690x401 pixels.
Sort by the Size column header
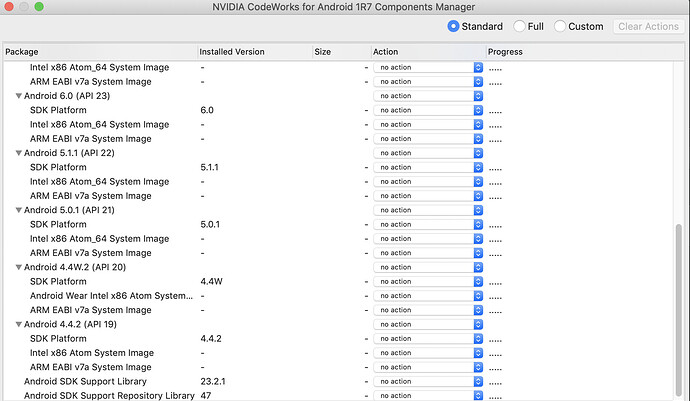coord(341,52)
